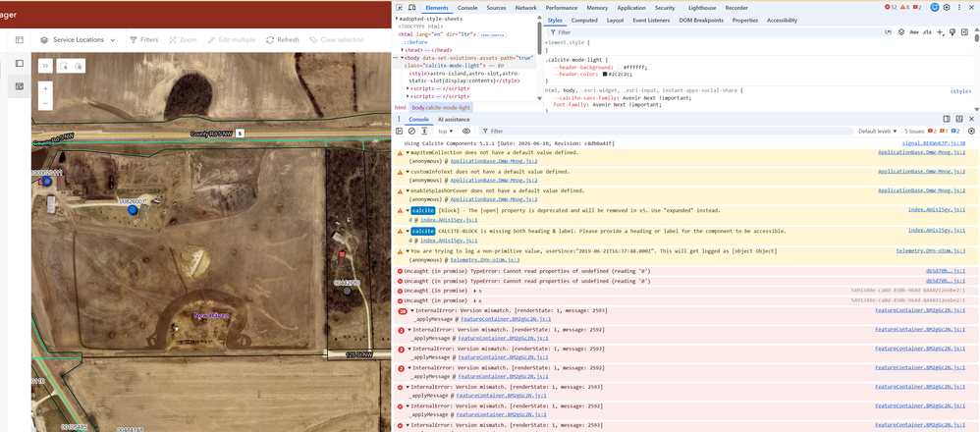Open the top JavaScript context dropdown

pyautogui.click(x=446, y=132)
